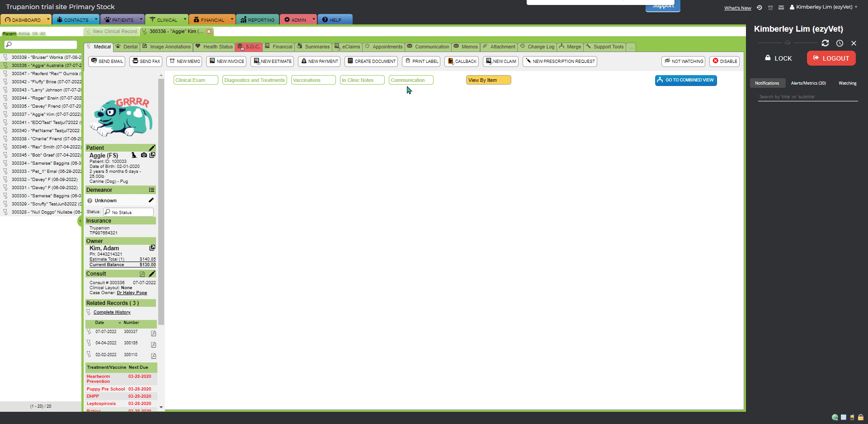The width and height of the screenshot is (868, 424).
Task: Click the history clock icon in top bar
Action: click(x=759, y=7)
